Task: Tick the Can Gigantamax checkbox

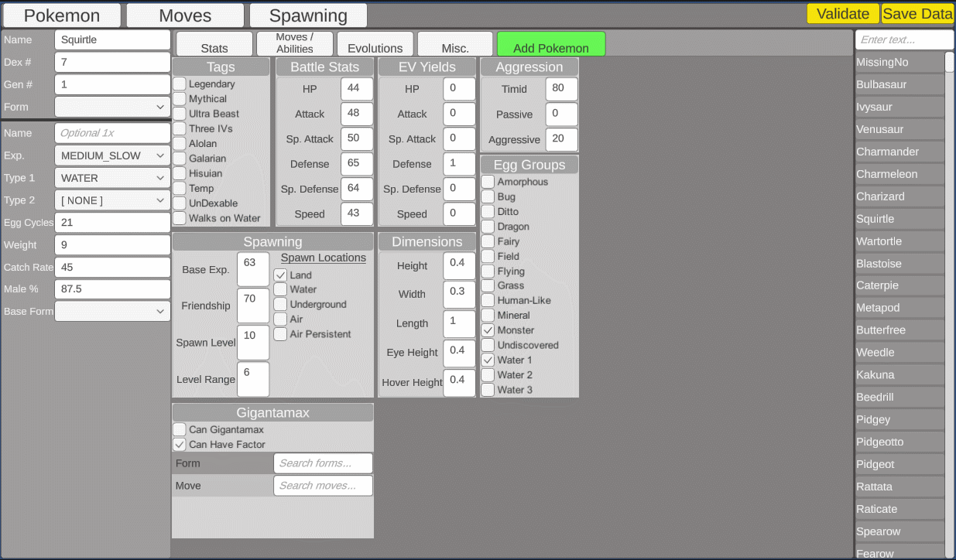Action: tap(179, 429)
